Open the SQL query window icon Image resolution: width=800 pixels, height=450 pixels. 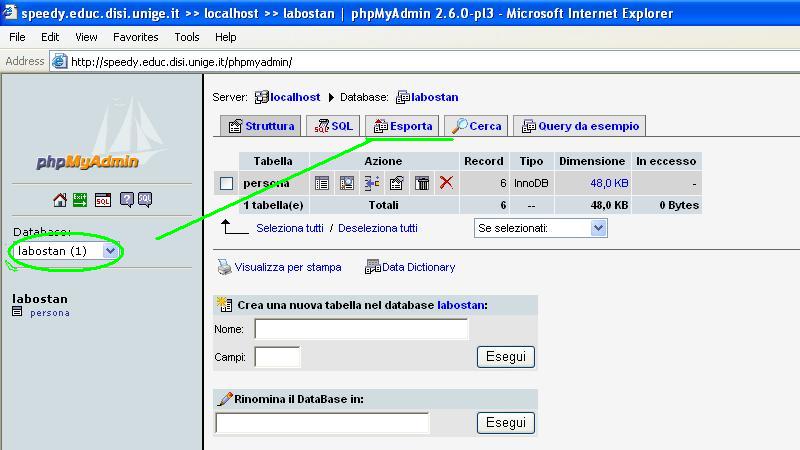103,200
